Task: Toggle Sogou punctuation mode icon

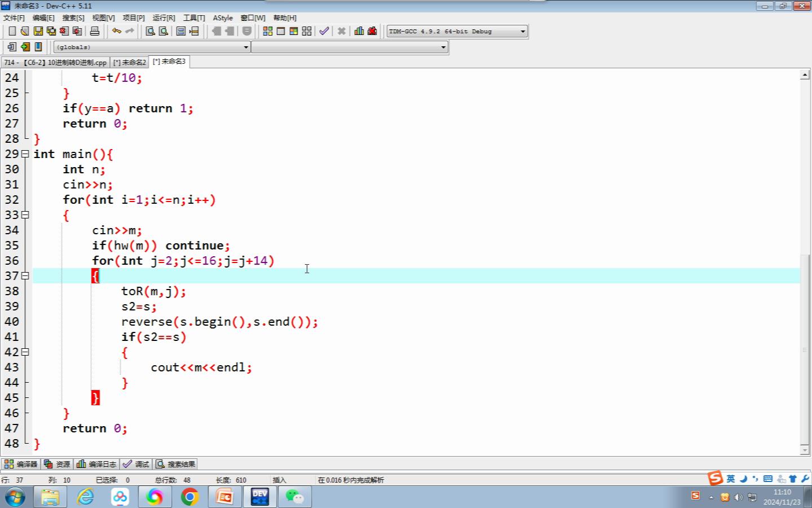Action: 756,479
